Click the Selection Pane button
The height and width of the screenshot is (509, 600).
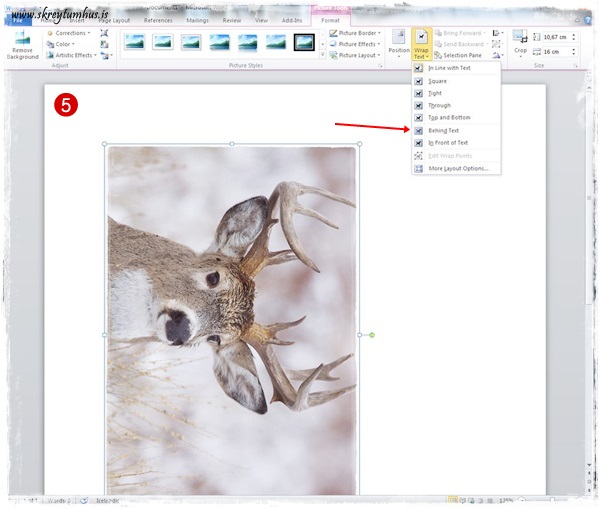point(461,55)
